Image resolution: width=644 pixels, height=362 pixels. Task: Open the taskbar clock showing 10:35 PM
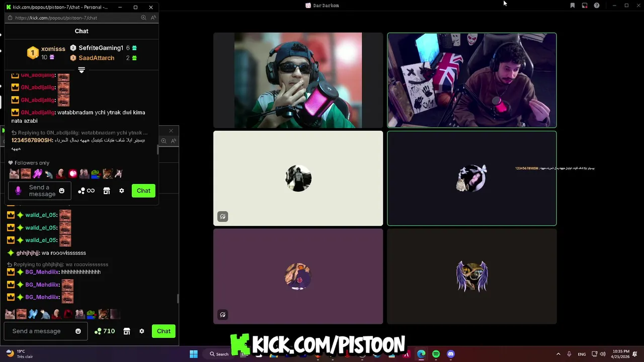coord(621,354)
